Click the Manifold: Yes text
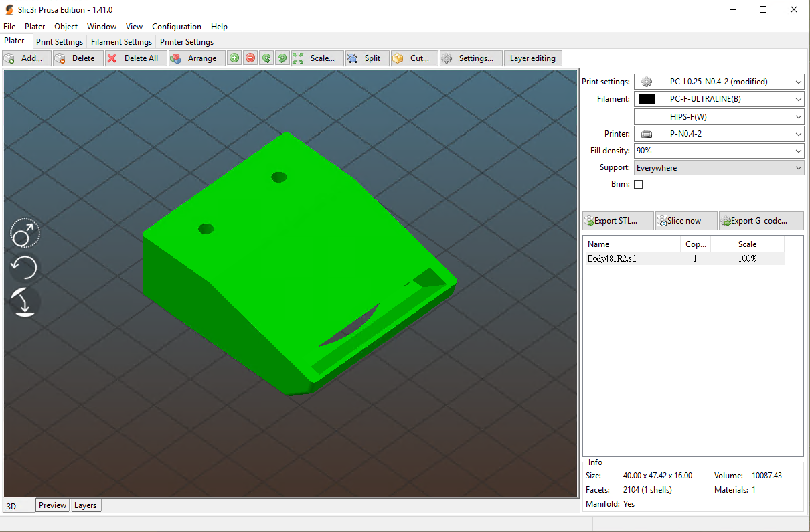The height and width of the screenshot is (532, 810). click(610, 504)
